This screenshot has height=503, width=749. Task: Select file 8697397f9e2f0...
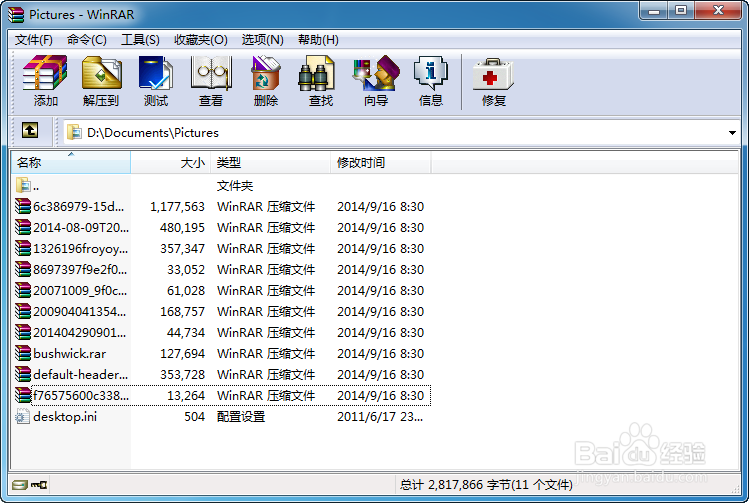[x=80, y=269]
